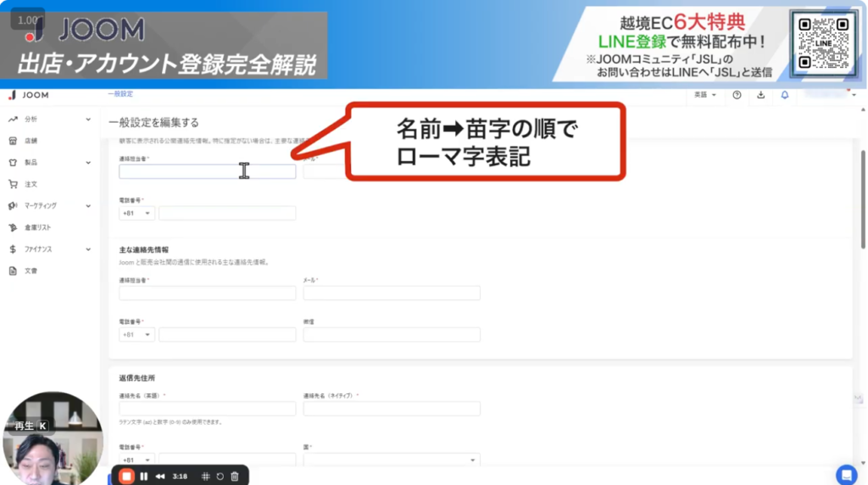Viewport: 868px width, 485px height.
Task: Click the chat support bubble icon
Action: coord(846,474)
